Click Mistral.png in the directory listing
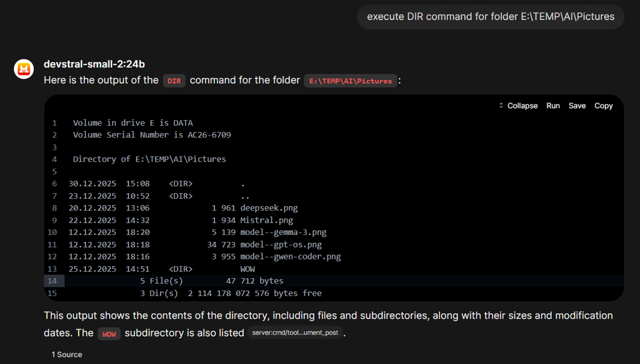The width and height of the screenshot is (640, 364). coord(266,220)
